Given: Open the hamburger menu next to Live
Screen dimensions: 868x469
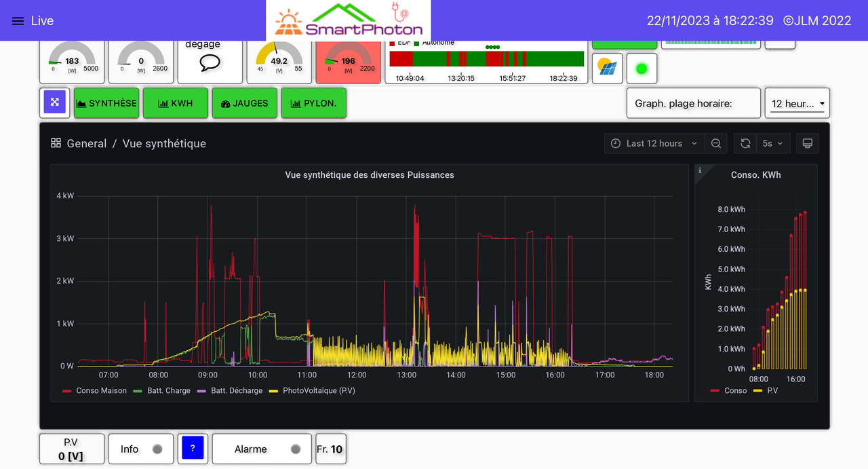Looking at the screenshot, I should click(18, 21).
